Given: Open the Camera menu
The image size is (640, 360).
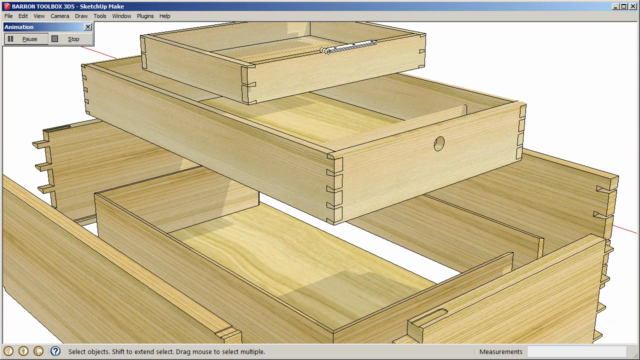Looking at the screenshot, I should 60,16.
